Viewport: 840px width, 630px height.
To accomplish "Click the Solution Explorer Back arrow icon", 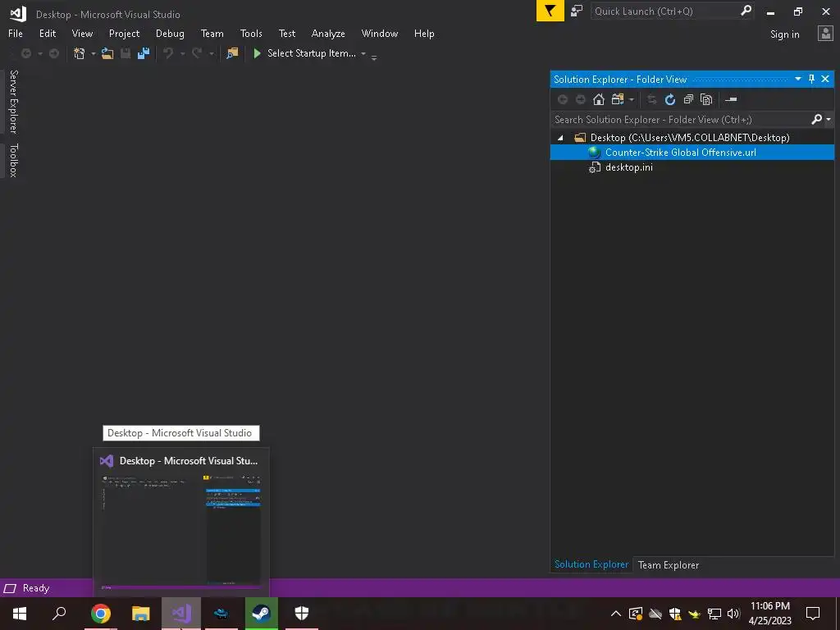I will click(563, 99).
